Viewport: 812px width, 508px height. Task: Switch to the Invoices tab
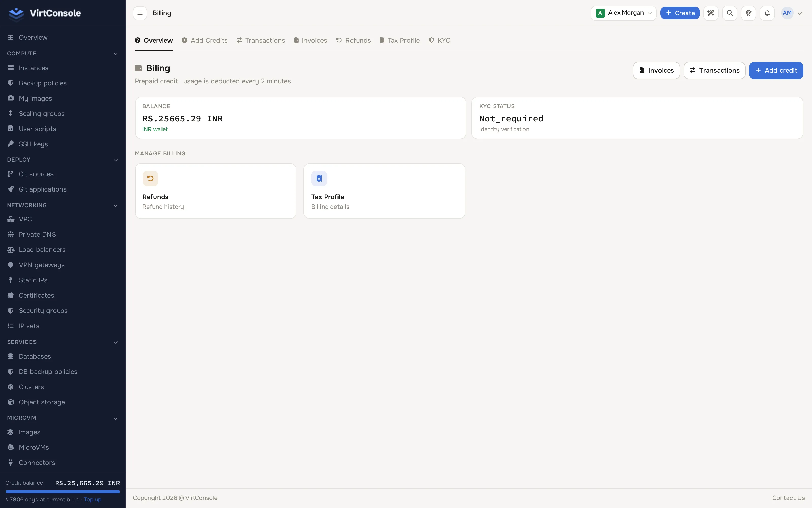click(310, 40)
